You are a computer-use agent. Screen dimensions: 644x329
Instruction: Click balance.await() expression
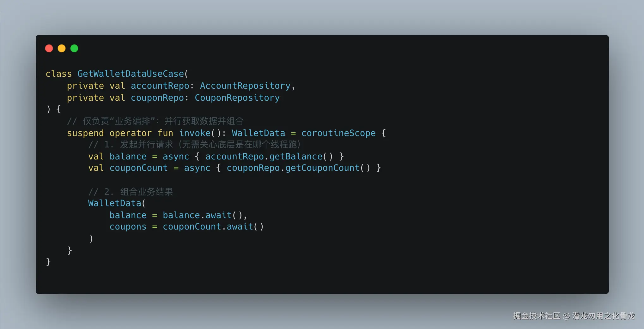203,215
